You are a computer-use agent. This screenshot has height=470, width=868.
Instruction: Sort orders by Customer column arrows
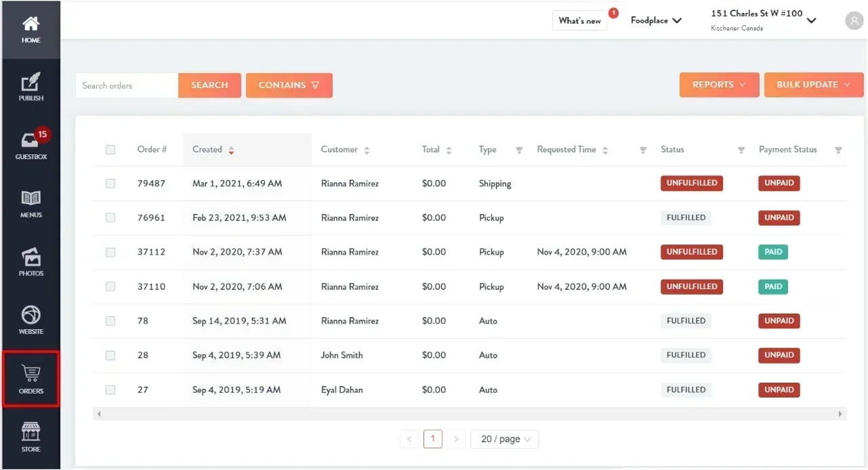[367, 150]
